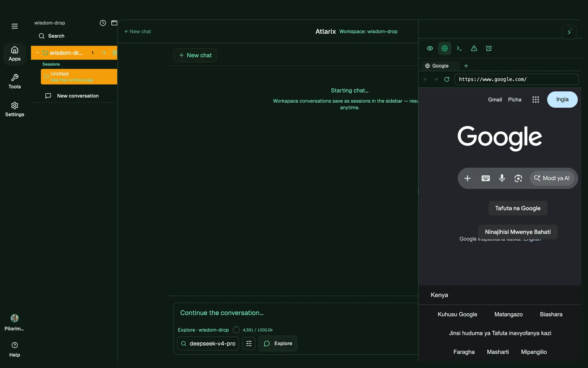The width and height of the screenshot is (588, 368).
Task: Open the Picha images link
Action: tap(514, 99)
